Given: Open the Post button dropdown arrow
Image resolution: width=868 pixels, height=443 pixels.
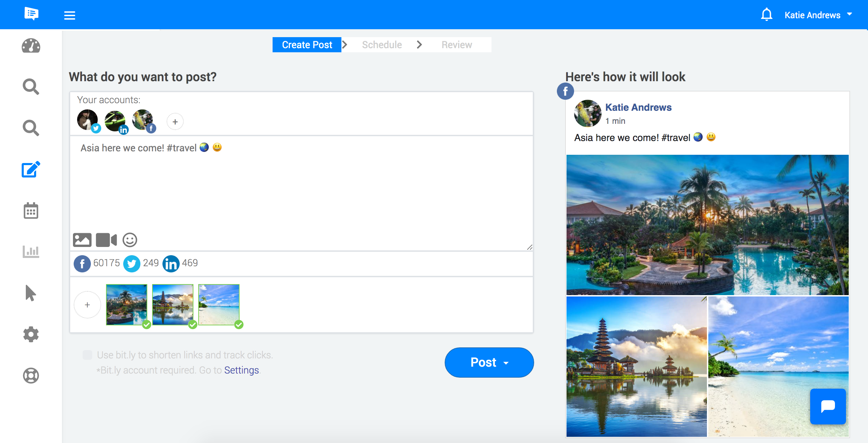Looking at the screenshot, I should pyautogui.click(x=506, y=363).
